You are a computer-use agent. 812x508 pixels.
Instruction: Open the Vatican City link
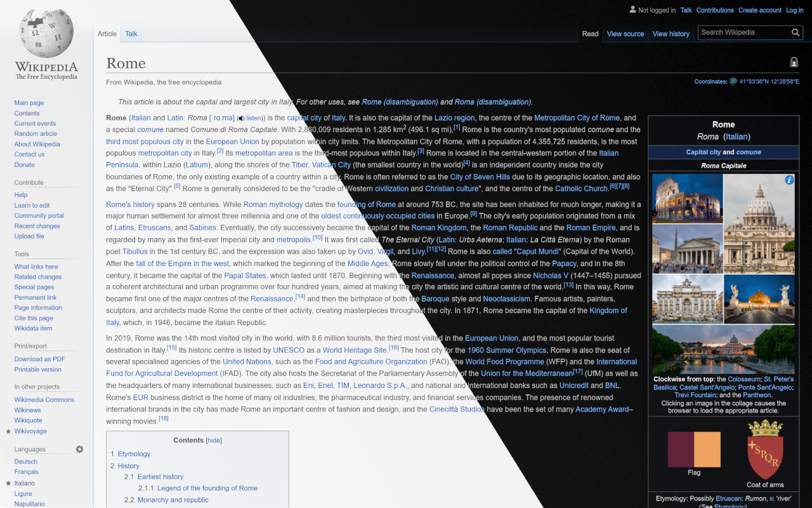pyautogui.click(x=331, y=165)
